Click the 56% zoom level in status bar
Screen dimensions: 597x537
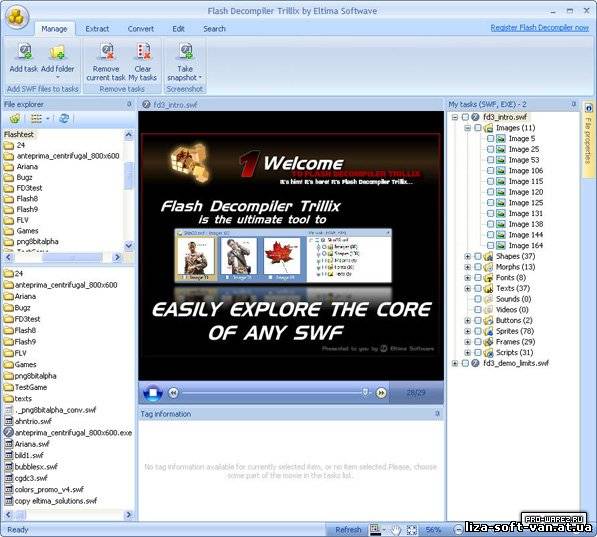point(433,530)
